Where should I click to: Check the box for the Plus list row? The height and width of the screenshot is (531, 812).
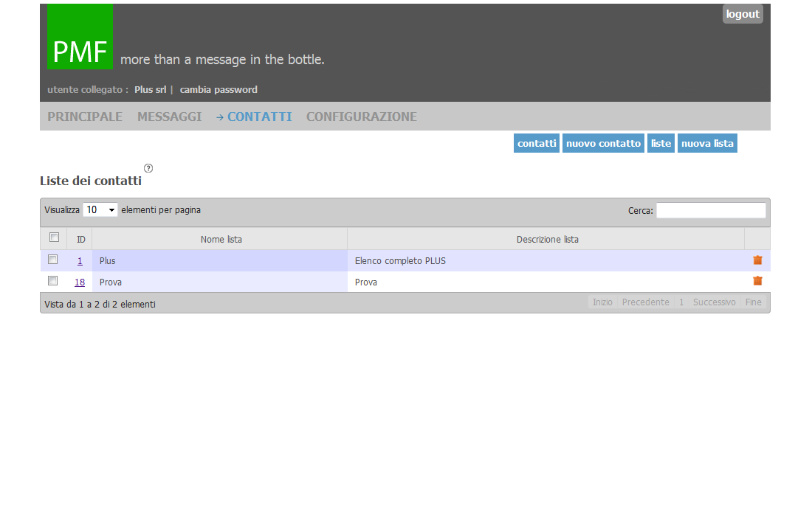[52, 260]
